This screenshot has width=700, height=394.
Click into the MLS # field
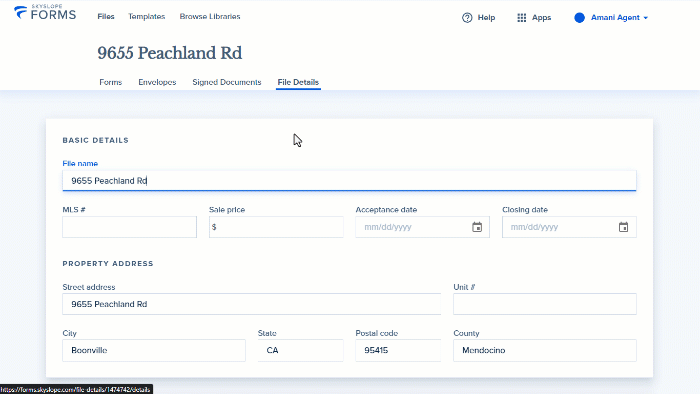[129, 227]
